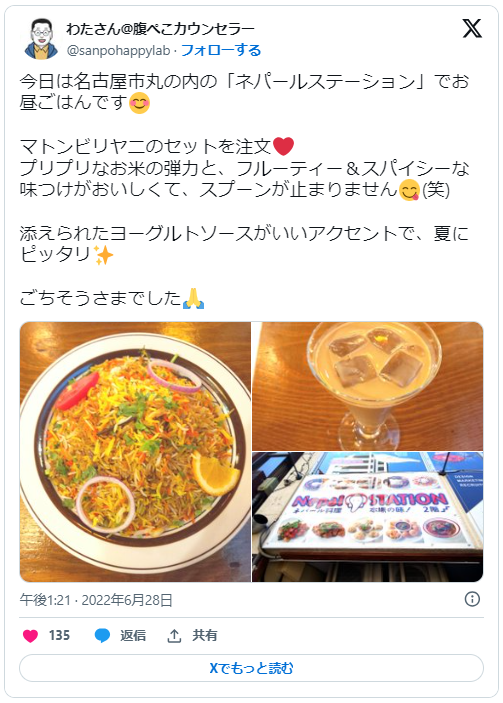Click the 返信 reply label
Image resolution: width=503 pixels, height=703 pixels.
133,636
